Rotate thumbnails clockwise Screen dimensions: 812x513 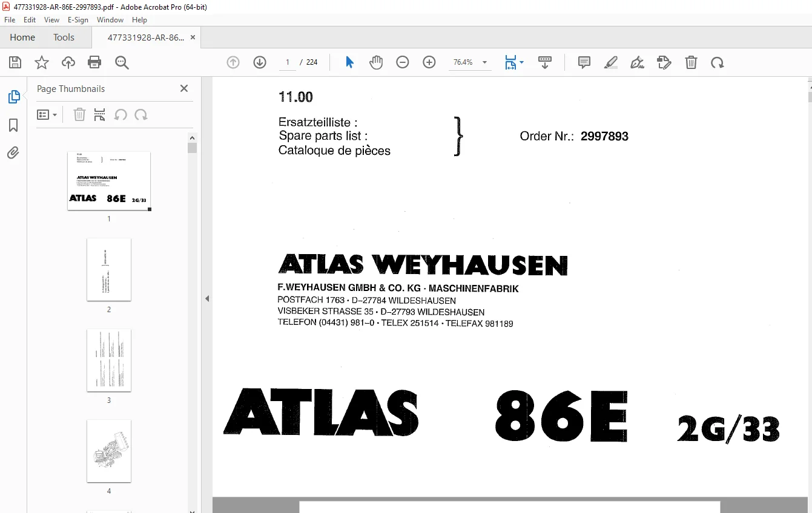(141, 115)
